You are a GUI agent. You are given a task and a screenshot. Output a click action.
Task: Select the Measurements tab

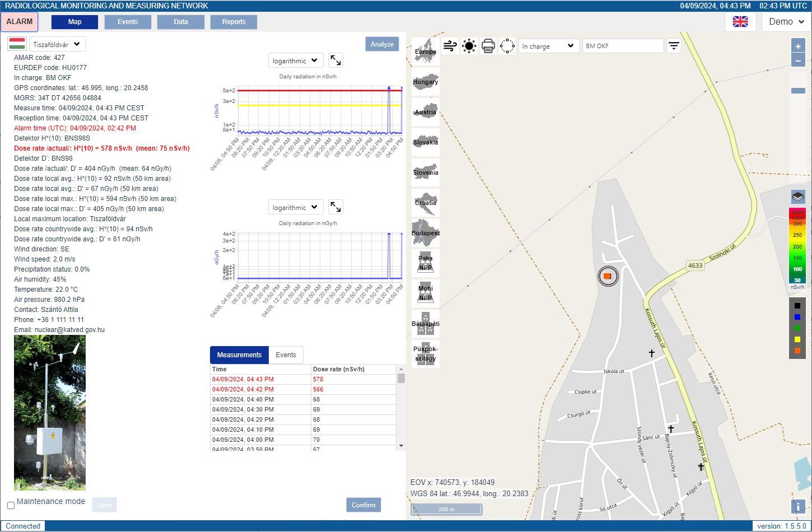pyautogui.click(x=239, y=355)
